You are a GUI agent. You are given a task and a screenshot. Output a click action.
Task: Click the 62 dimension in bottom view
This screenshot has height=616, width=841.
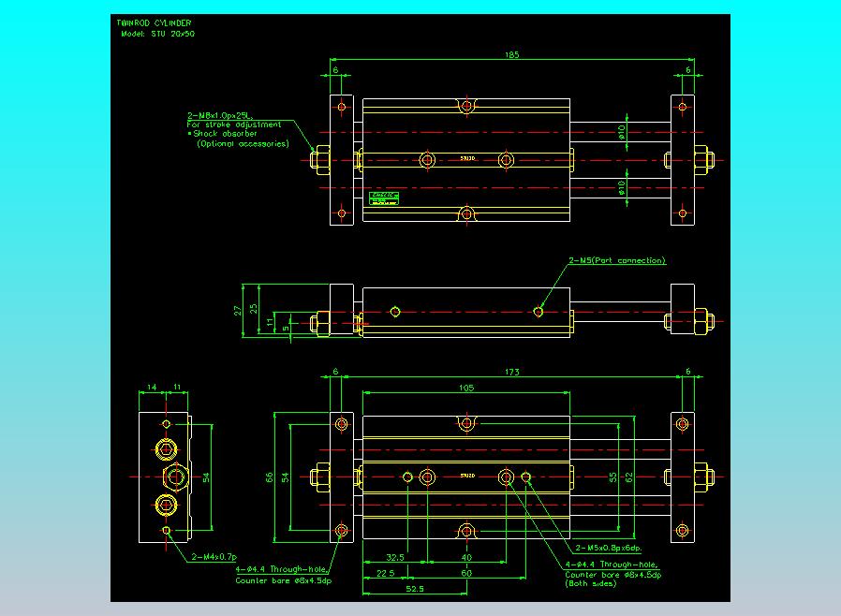630,477
